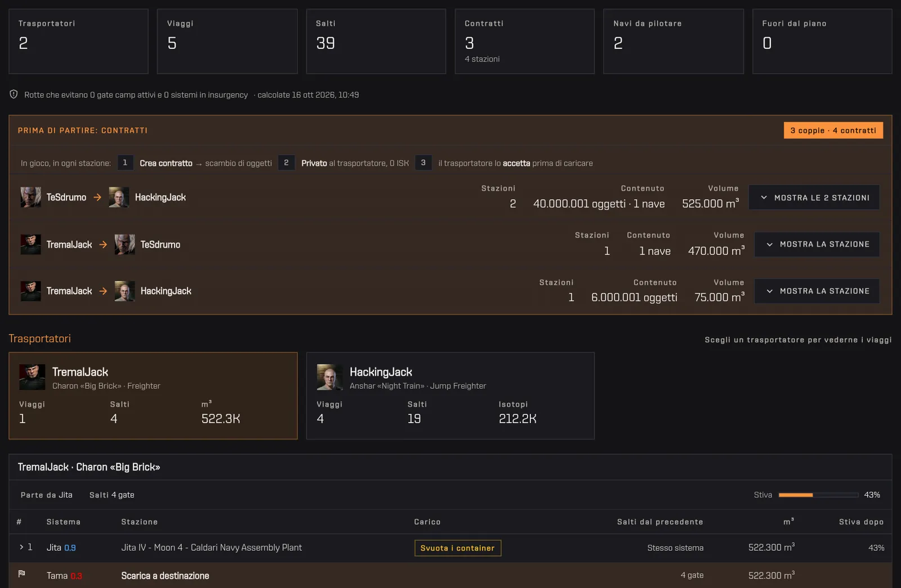Click step number 2 "Privato" badge
Screen dimensions: 901x588
point(286,163)
